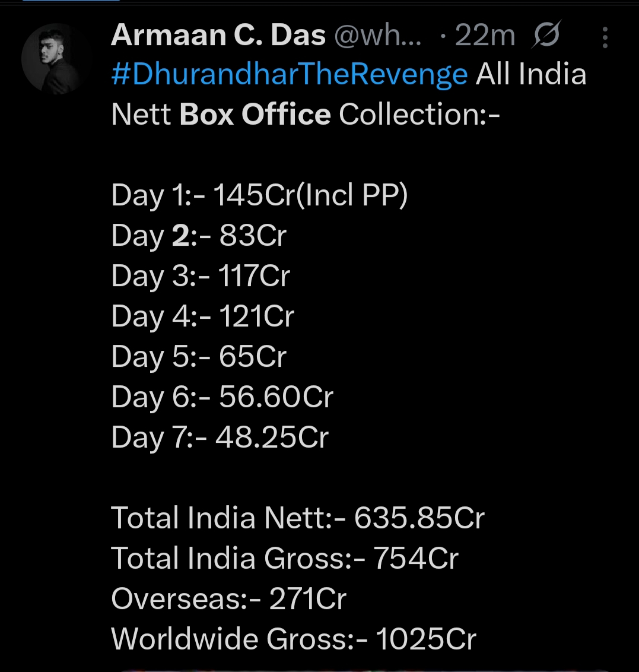The image size is (639, 672).
Task: Tap the Overseas 271Cr line
Action: pos(228,598)
